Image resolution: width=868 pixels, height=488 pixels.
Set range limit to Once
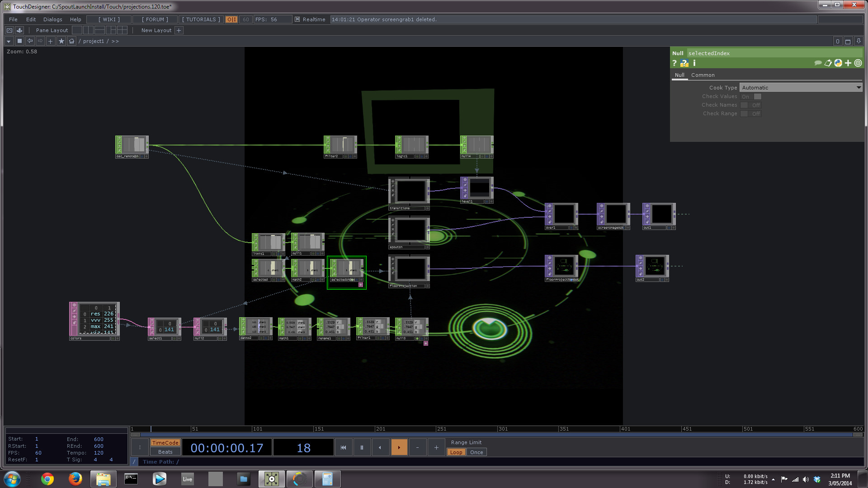coord(476,452)
